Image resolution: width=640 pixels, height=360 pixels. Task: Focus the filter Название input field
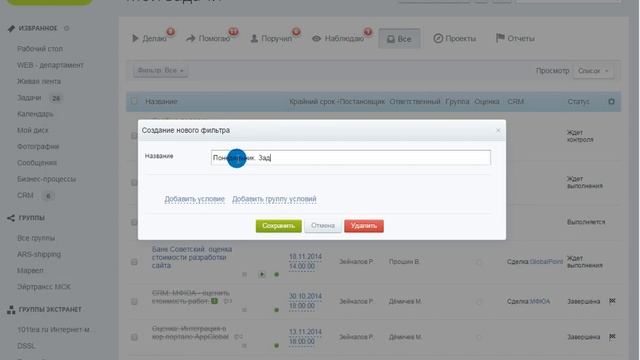[351, 158]
